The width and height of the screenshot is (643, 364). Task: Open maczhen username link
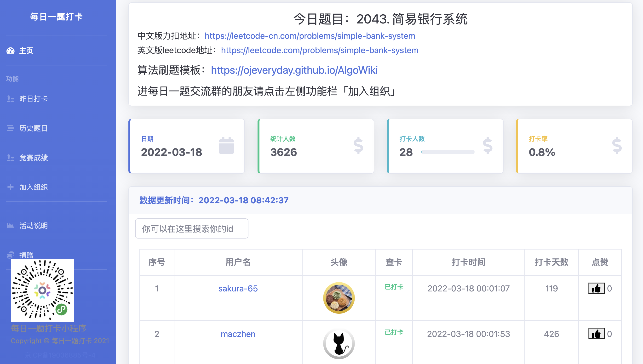tap(238, 334)
